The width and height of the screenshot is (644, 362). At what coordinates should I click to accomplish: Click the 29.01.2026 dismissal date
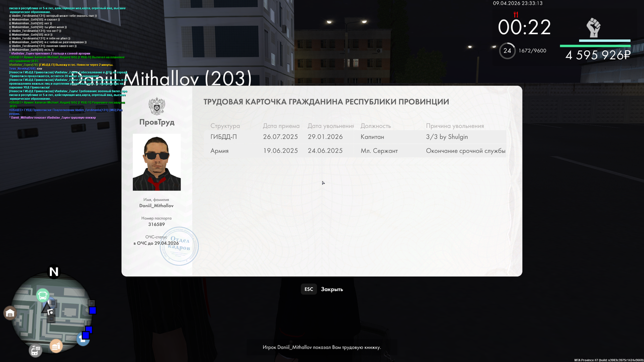325,137
